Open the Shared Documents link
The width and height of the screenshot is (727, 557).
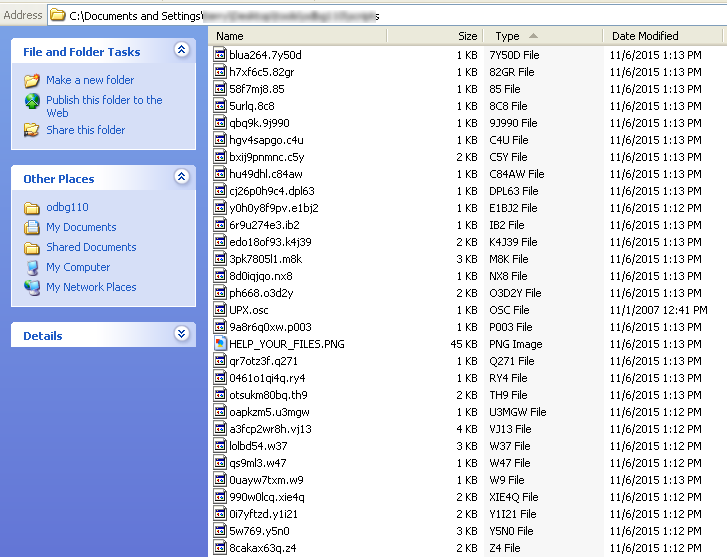point(91,247)
